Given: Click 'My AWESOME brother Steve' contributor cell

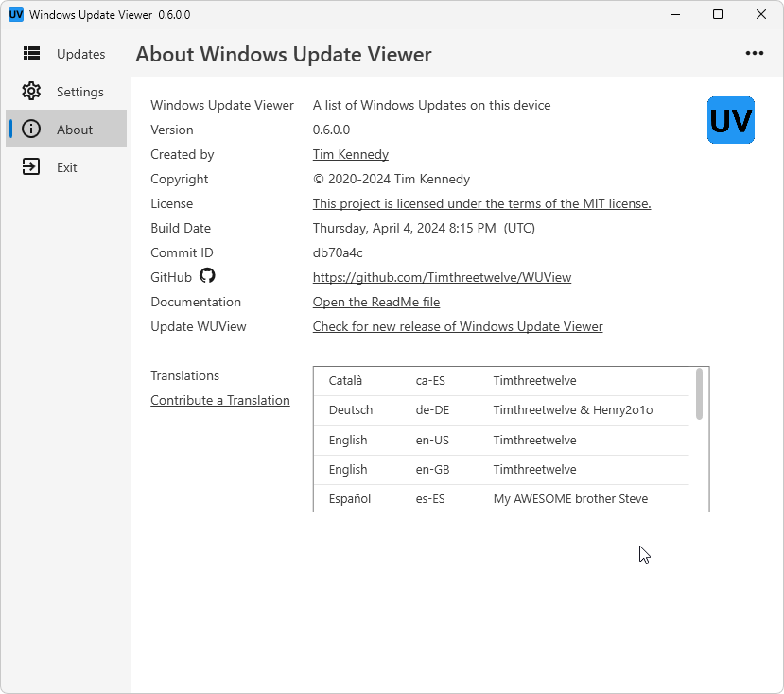Looking at the screenshot, I should 570,499.
